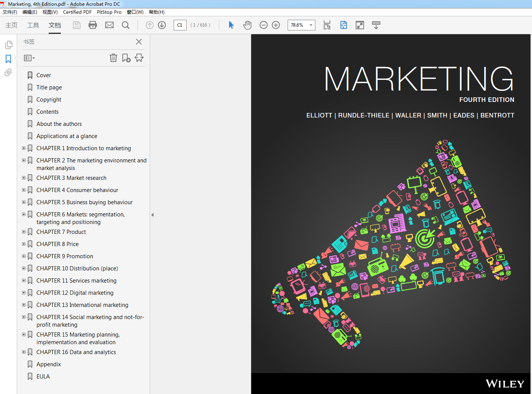This screenshot has height=394, width=532.
Task: Open the 窗口(W) menu
Action: click(135, 12)
